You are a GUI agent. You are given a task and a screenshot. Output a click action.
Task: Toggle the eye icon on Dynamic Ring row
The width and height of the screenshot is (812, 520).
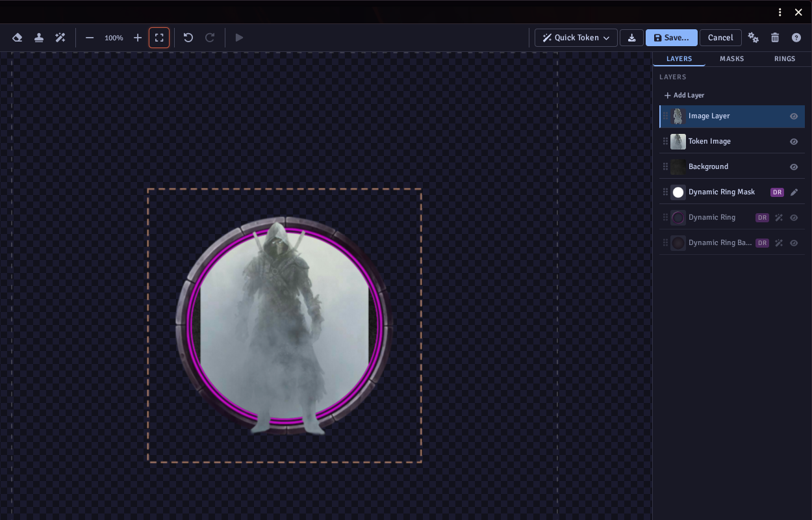794,218
